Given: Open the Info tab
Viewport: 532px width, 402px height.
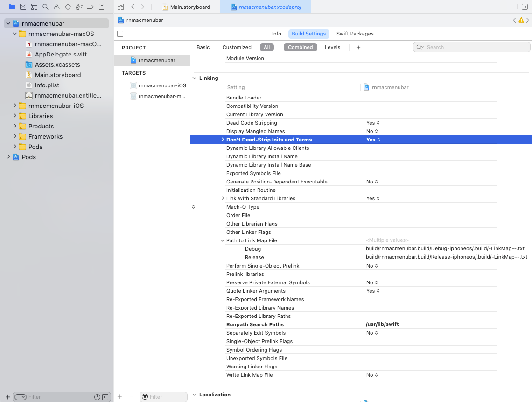Looking at the screenshot, I should coord(277,34).
